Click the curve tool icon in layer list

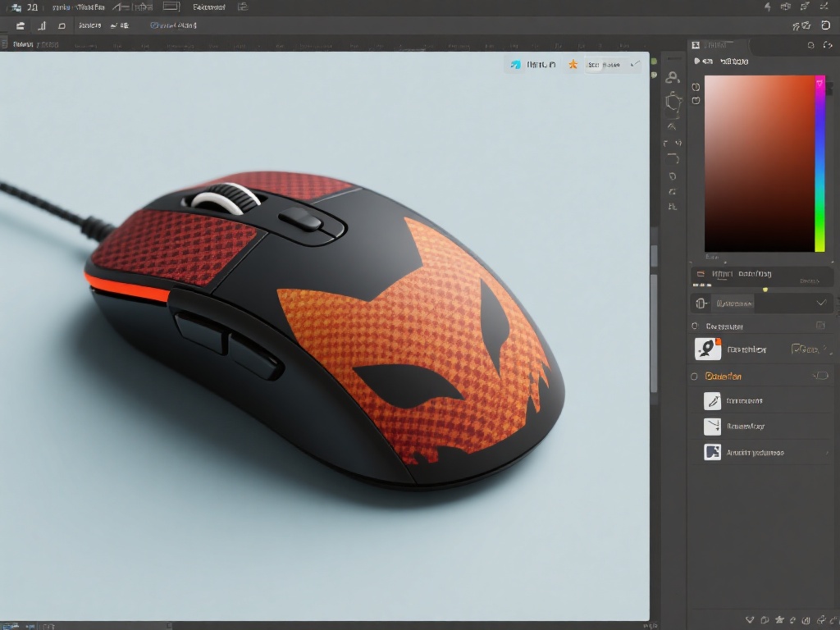[x=712, y=427]
